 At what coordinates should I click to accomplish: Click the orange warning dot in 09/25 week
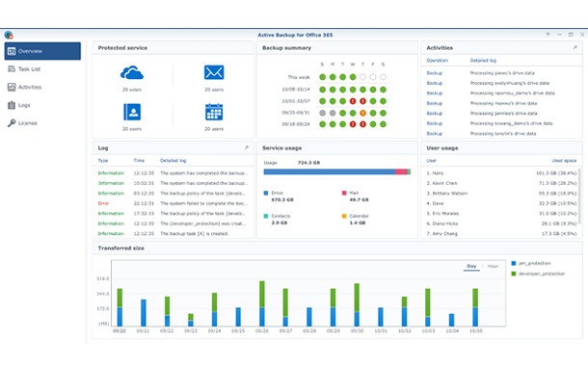click(x=362, y=113)
